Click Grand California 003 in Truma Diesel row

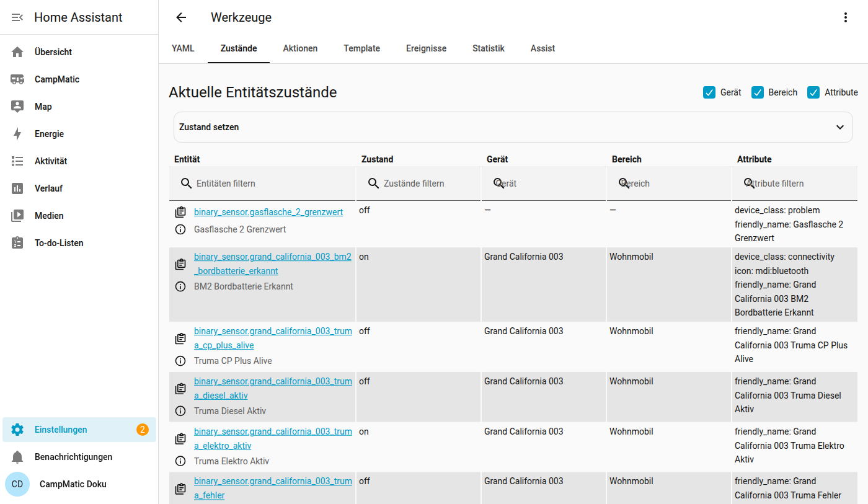[524, 381]
